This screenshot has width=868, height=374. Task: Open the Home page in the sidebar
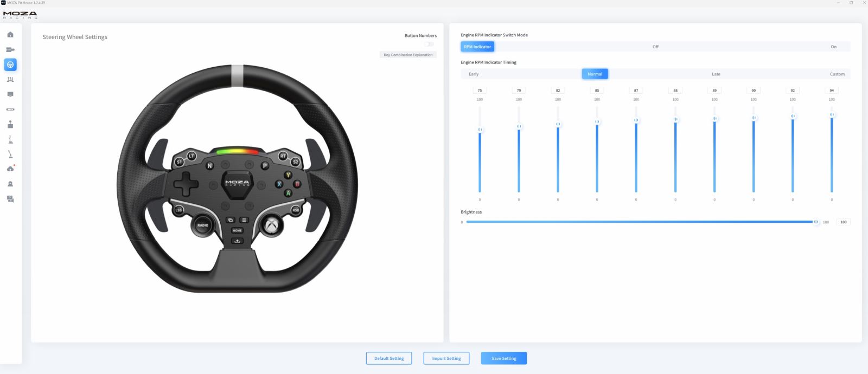[10, 35]
